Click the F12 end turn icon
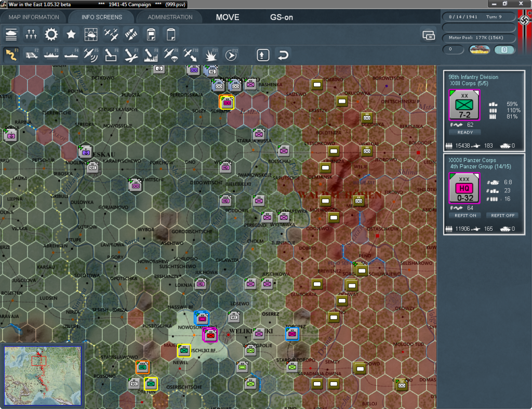532x409 pixels. tap(231, 55)
